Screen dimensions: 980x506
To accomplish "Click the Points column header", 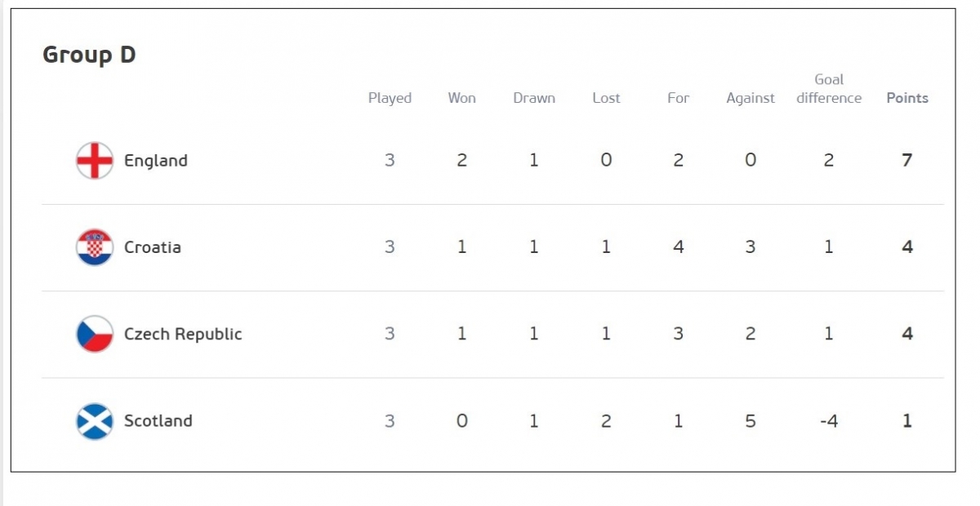I will click(x=907, y=98).
